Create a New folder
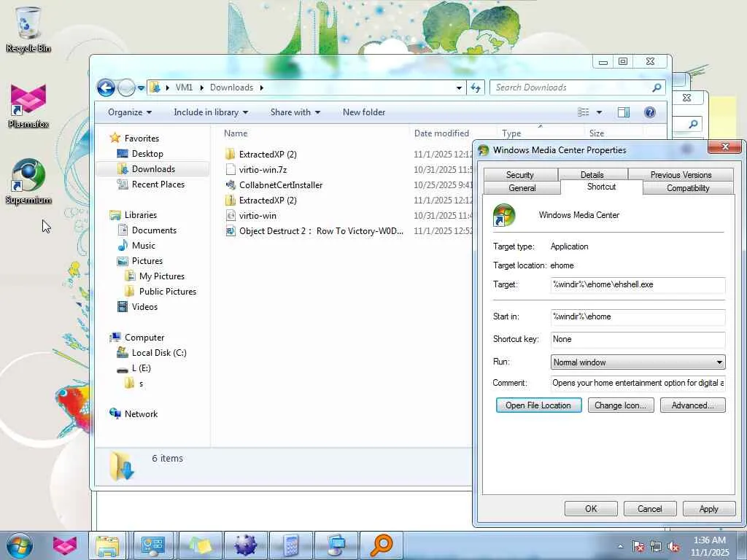 pyautogui.click(x=364, y=112)
